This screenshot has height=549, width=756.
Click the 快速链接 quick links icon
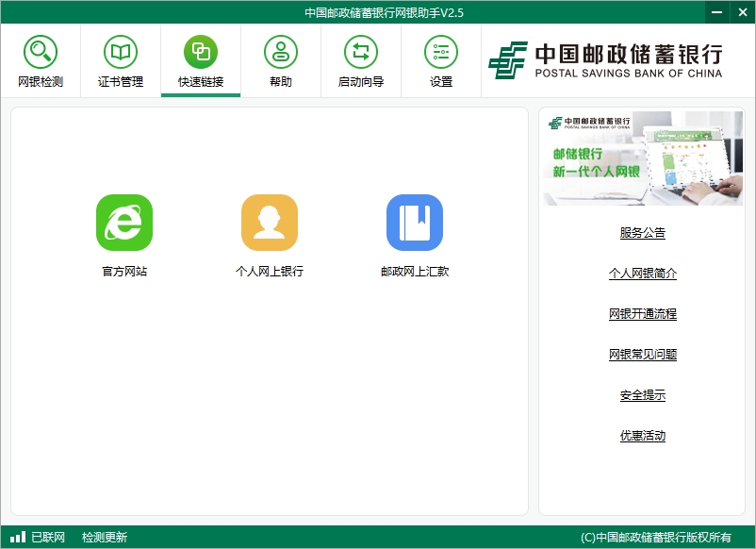[x=200, y=58]
